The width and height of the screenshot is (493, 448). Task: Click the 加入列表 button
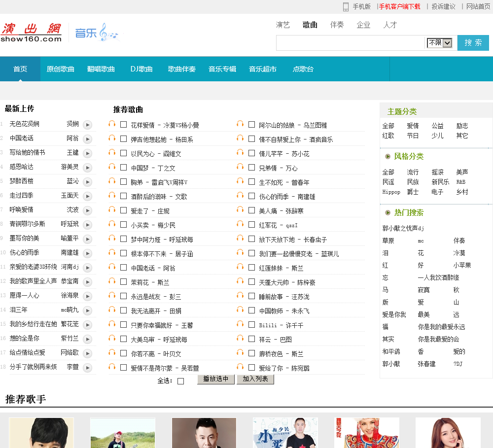pyautogui.click(x=255, y=379)
